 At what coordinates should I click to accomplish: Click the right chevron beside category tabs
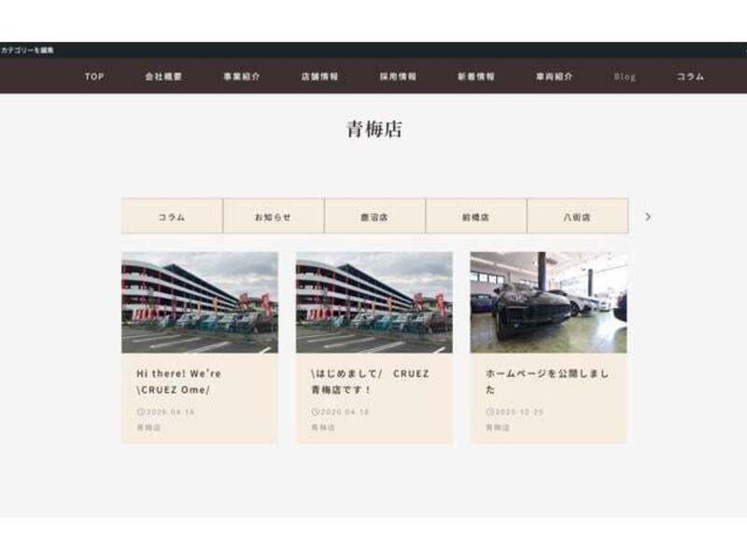[x=647, y=217]
